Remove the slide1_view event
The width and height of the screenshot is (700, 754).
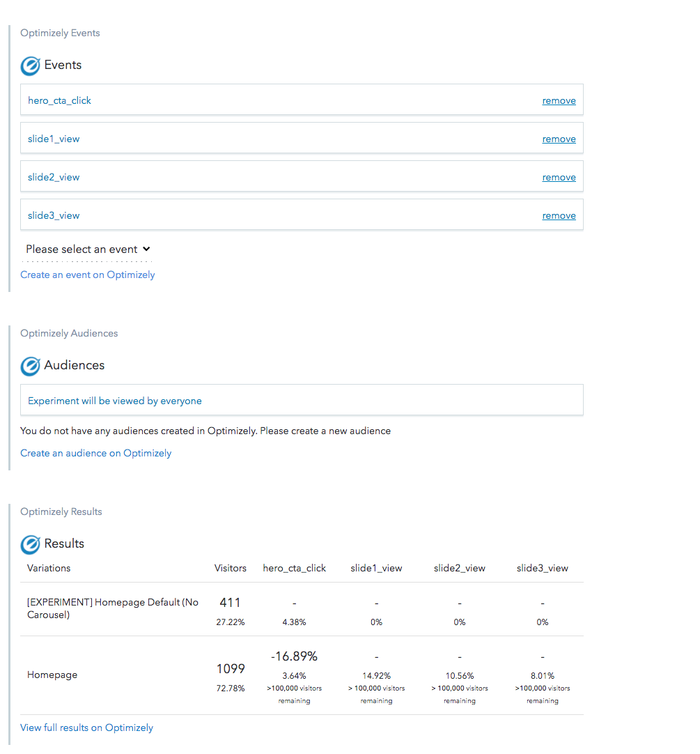(559, 139)
